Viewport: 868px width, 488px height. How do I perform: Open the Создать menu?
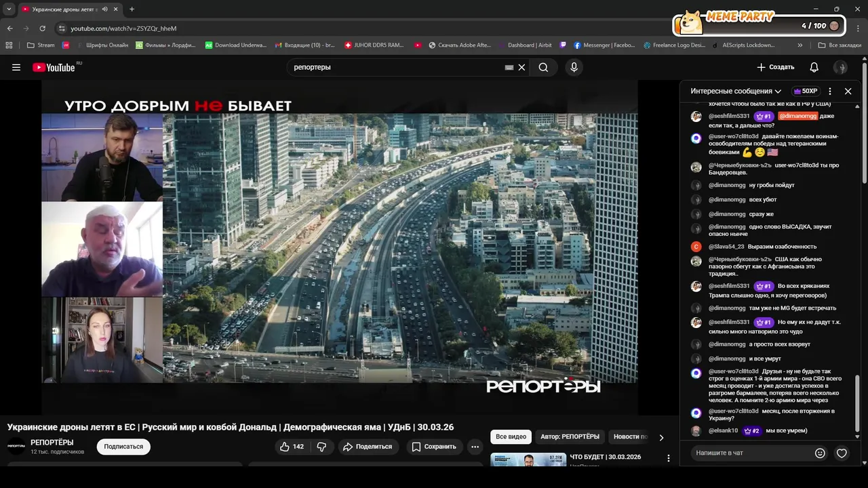click(x=775, y=67)
